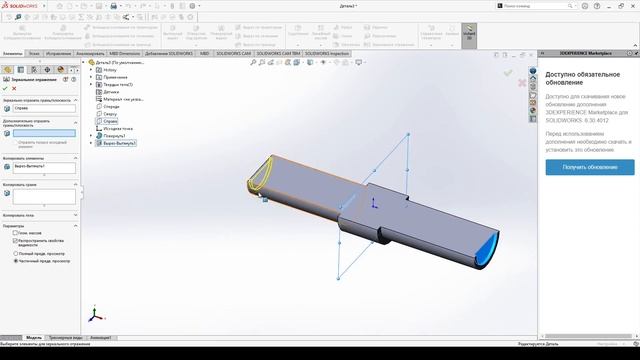Toggle the Геом. массив checkbox
640x360 pixels.
coord(15,233)
